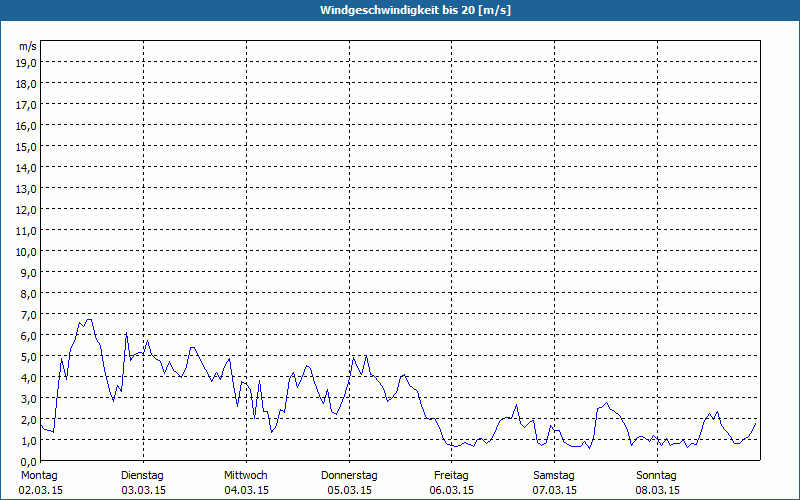Viewport: 800px width, 500px height.
Task: Click the '06.03.15' date label
Action: (452, 490)
